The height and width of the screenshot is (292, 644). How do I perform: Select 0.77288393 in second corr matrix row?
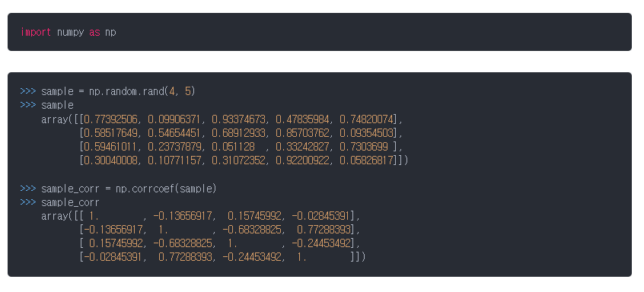click(324, 229)
